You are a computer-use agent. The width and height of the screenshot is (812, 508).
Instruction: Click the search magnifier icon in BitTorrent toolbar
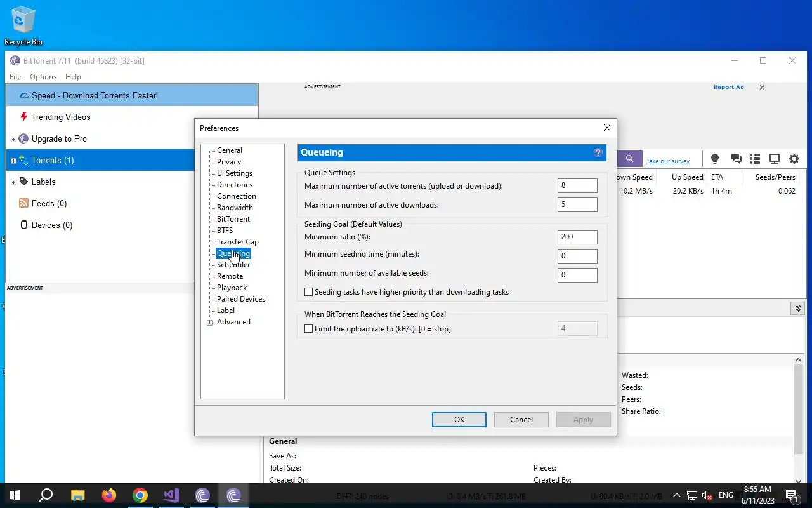click(629, 159)
